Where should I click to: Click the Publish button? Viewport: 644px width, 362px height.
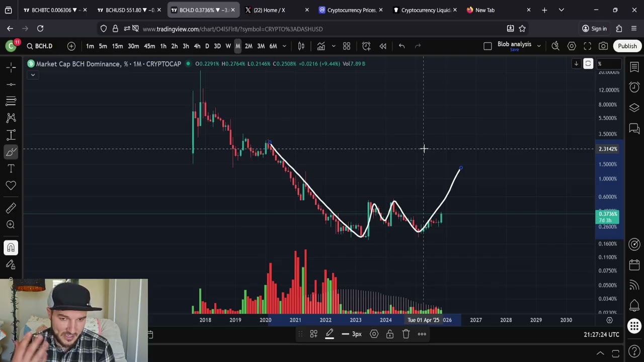(627, 46)
